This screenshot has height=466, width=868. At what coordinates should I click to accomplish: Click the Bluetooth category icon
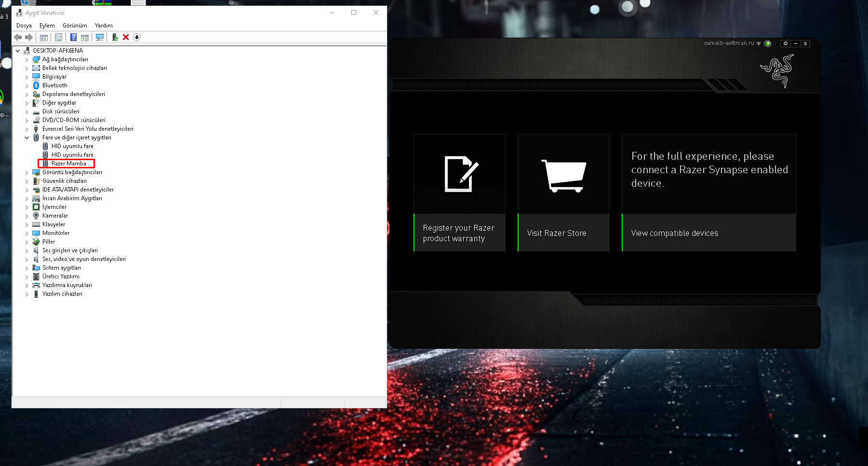pyautogui.click(x=36, y=85)
